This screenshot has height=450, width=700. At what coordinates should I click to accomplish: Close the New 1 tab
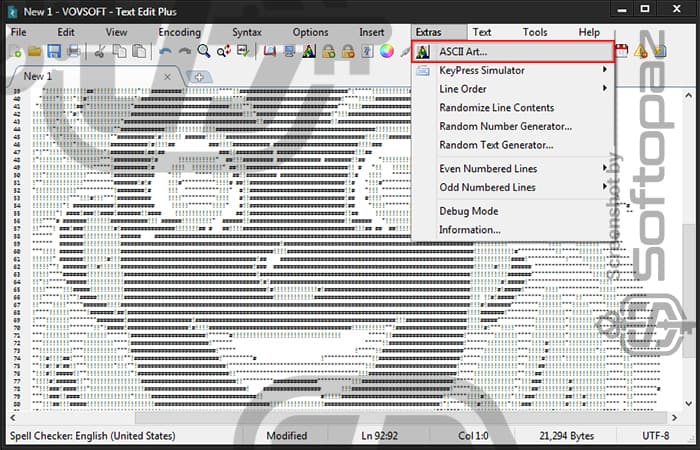coord(167,77)
